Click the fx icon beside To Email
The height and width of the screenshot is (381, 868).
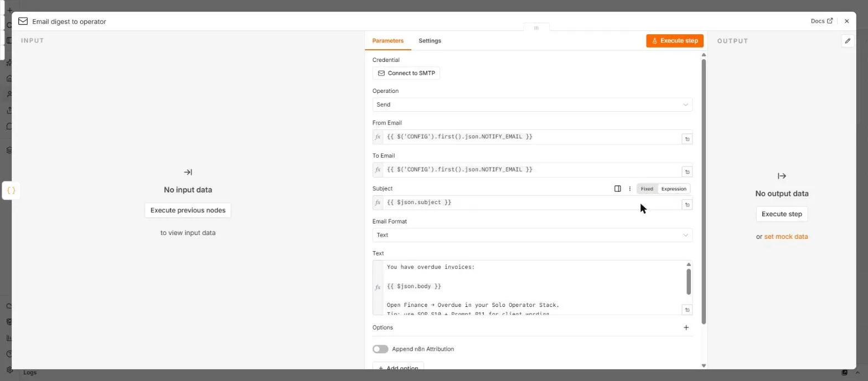pyautogui.click(x=378, y=170)
